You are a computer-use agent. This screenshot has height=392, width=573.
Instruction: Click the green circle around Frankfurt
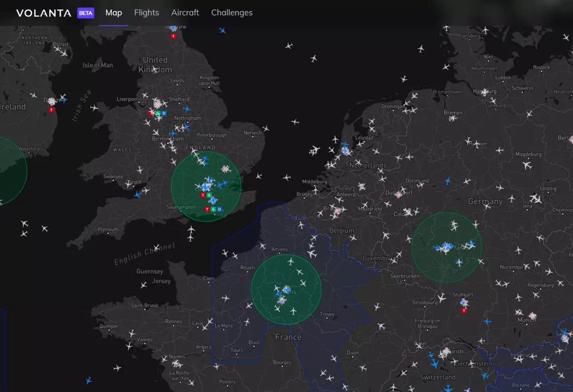click(x=447, y=248)
